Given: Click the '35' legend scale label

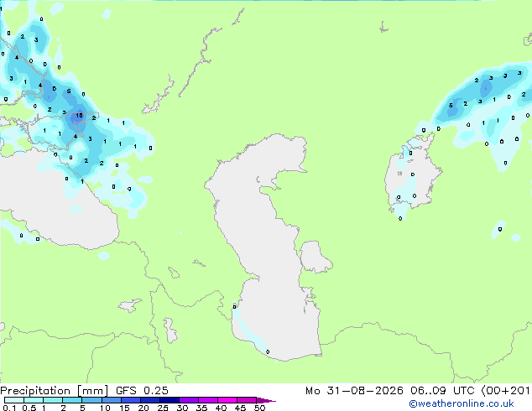Looking at the screenshot, I should click(201, 408).
